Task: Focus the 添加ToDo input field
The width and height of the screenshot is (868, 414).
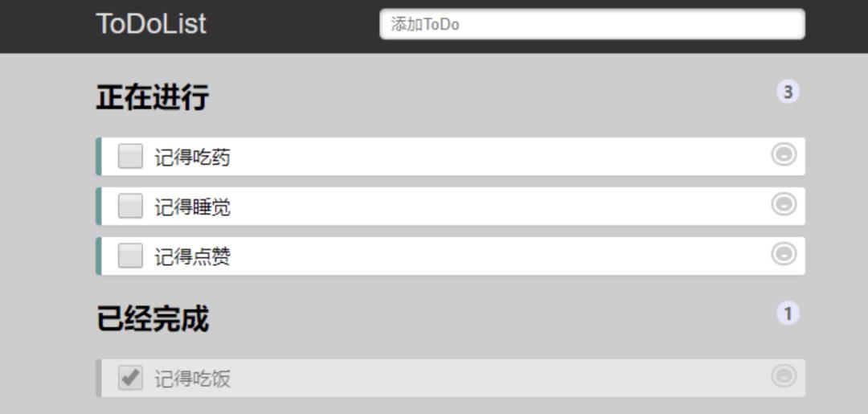Action: [592, 24]
